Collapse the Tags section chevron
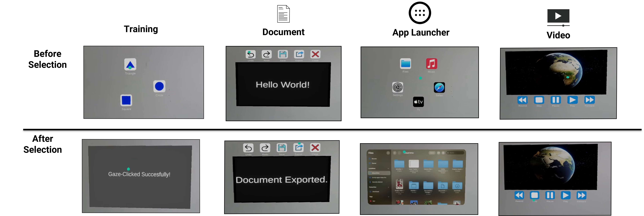Image resolution: width=644 pixels, height=216 pixels. click(389, 197)
